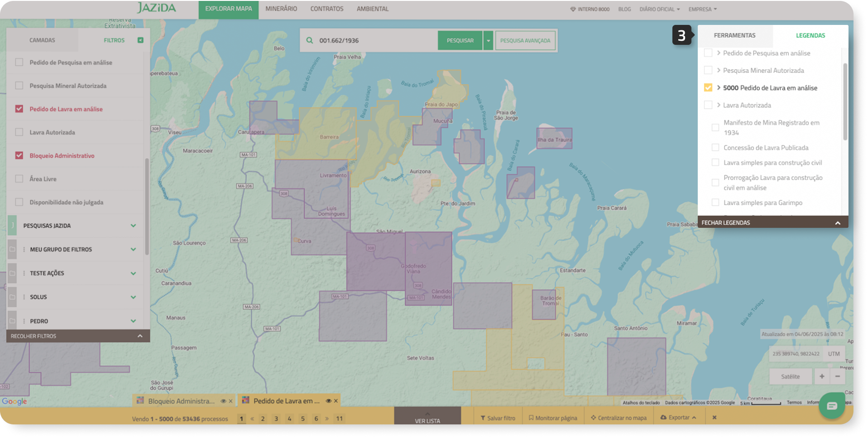
Task: Open Explorar Mapa nav tab
Action: [228, 9]
